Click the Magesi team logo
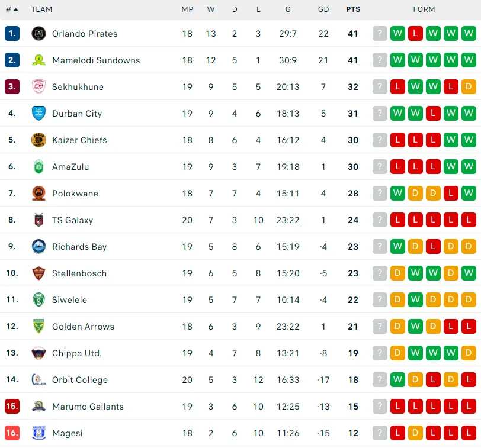This screenshot has width=481, height=448. pos(39,433)
